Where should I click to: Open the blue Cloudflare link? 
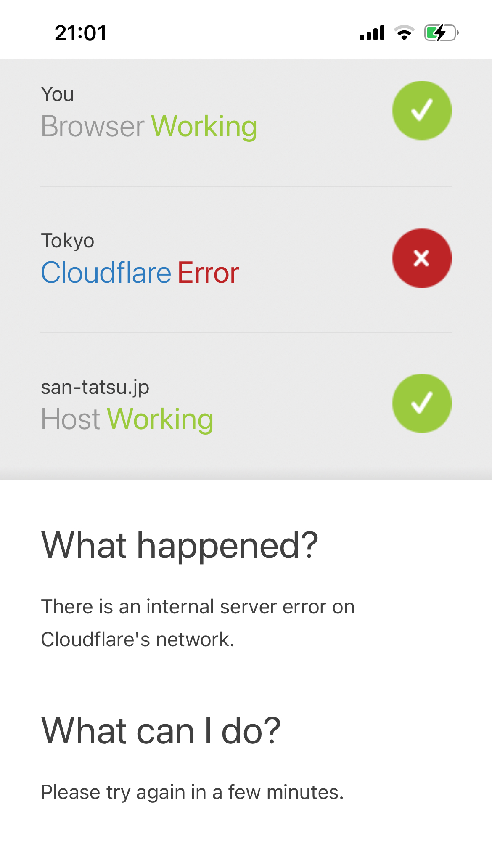click(106, 273)
